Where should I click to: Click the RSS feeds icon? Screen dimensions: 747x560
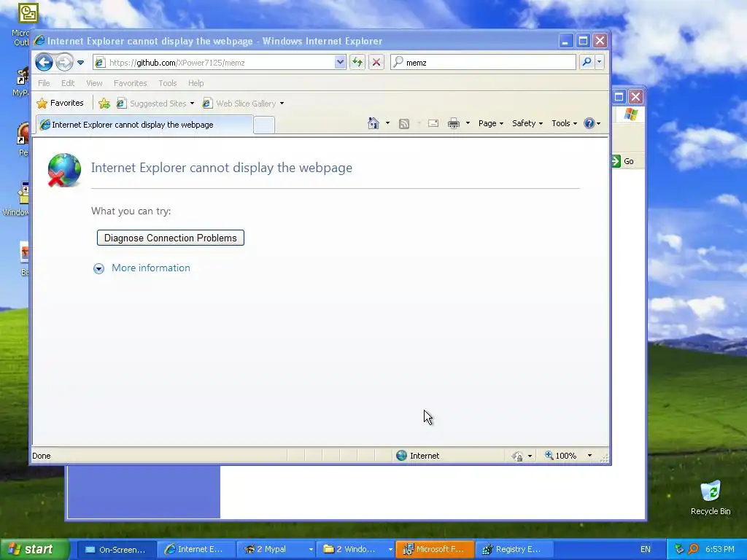click(x=404, y=124)
